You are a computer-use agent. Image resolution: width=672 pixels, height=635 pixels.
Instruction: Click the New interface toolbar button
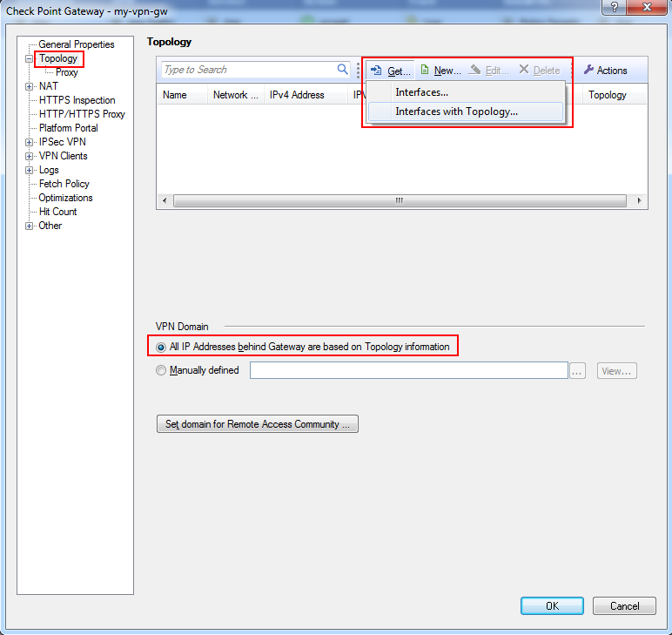(x=441, y=71)
